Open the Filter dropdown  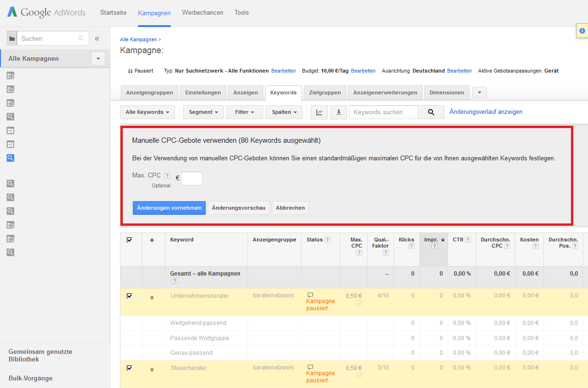pyautogui.click(x=245, y=112)
